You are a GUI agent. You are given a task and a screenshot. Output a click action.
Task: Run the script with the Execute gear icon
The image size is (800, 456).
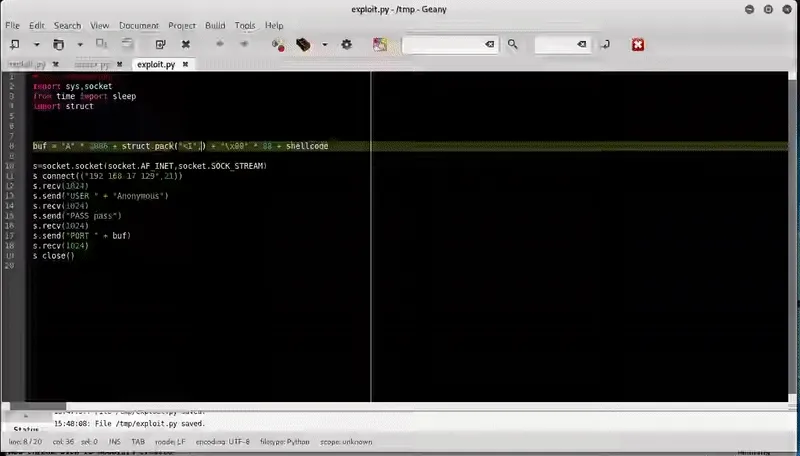[347, 44]
